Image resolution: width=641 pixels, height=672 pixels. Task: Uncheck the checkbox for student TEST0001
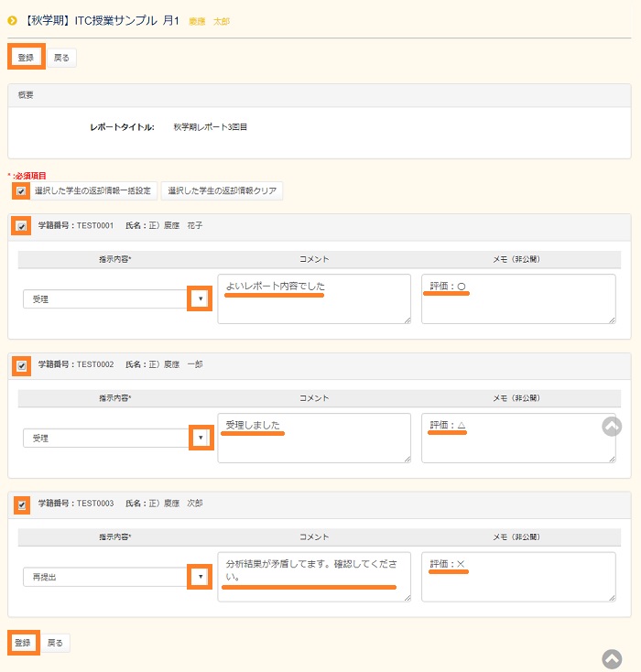click(x=21, y=225)
